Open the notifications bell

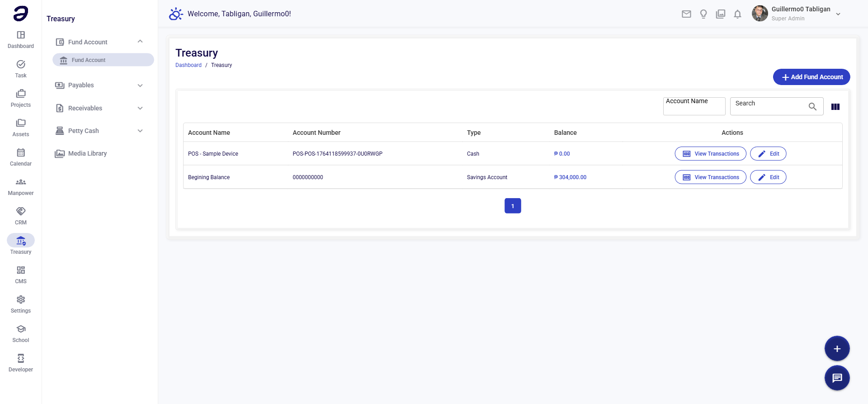[737, 14]
